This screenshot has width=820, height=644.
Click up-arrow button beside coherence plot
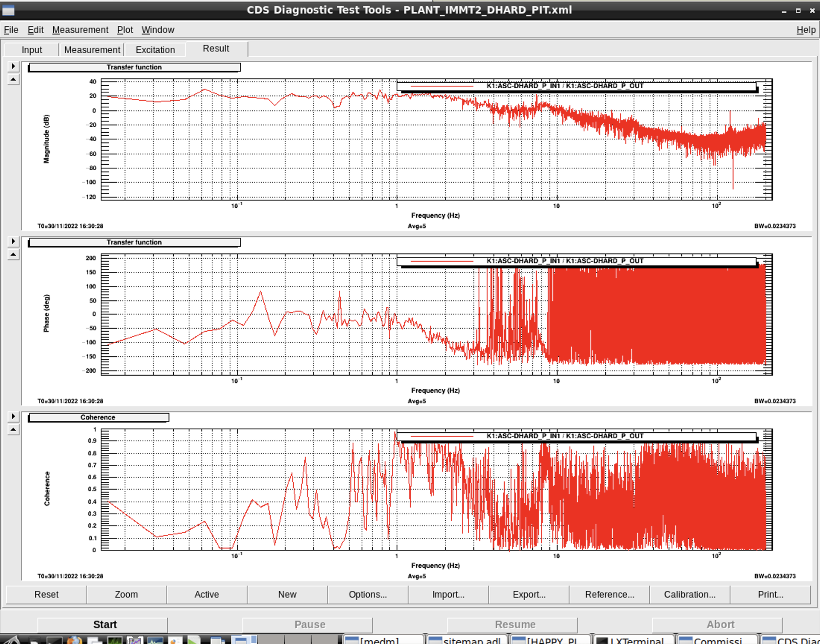(x=13, y=429)
